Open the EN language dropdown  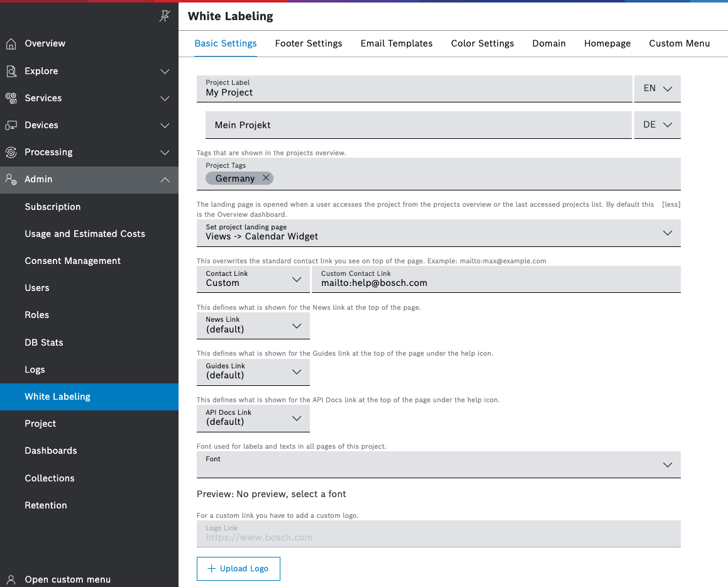[x=658, y=89]
